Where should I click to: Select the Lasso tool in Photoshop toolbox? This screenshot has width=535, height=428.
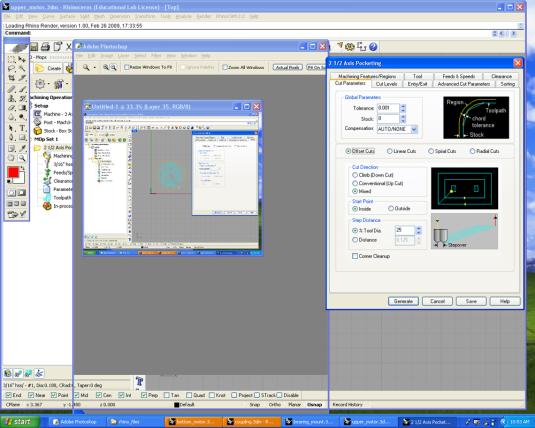(11, 69)
